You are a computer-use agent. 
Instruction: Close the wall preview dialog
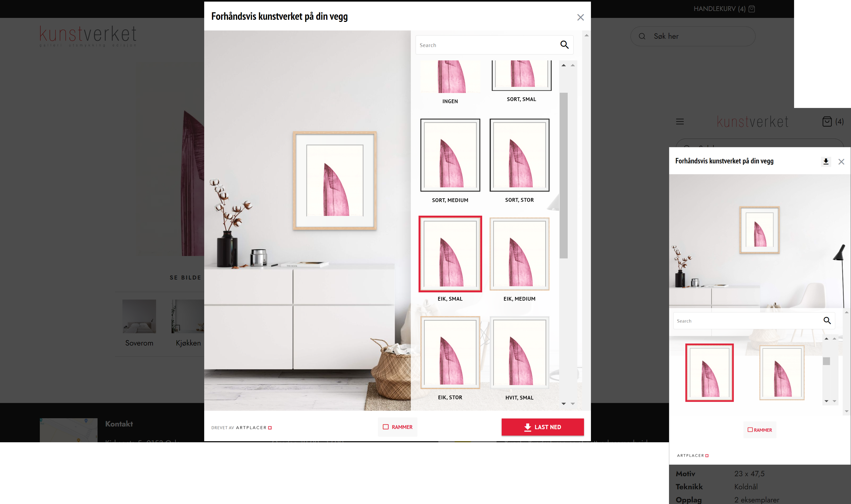580,17
